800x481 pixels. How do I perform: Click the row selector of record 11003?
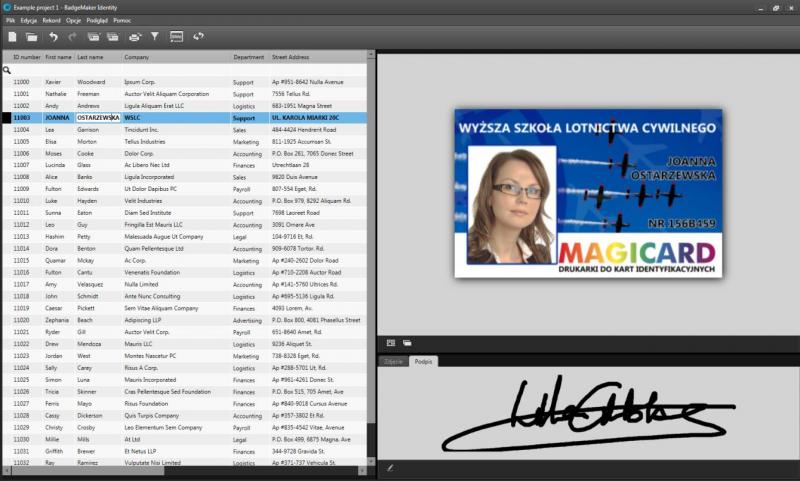[x=6, y=117]
